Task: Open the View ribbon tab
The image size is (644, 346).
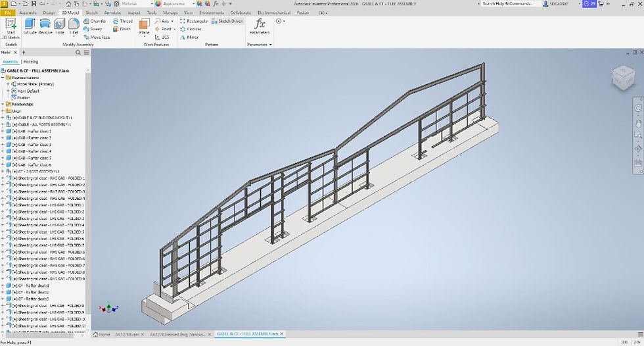Action: [x=188, y=12]
